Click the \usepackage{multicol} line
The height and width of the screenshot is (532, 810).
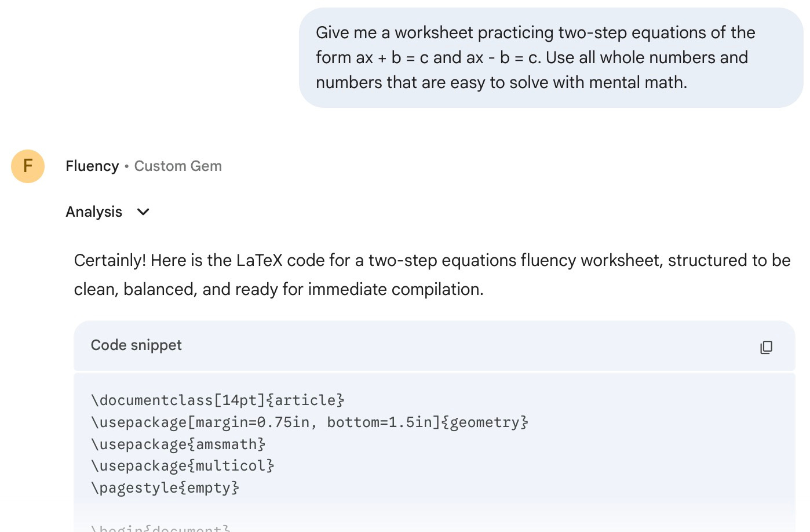click(x=183, y=466)
